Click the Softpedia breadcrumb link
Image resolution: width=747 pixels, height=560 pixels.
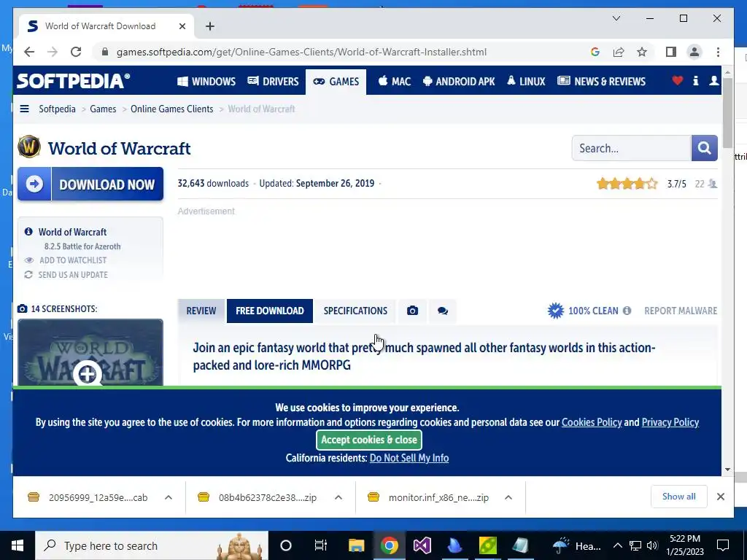pos(57,109)
